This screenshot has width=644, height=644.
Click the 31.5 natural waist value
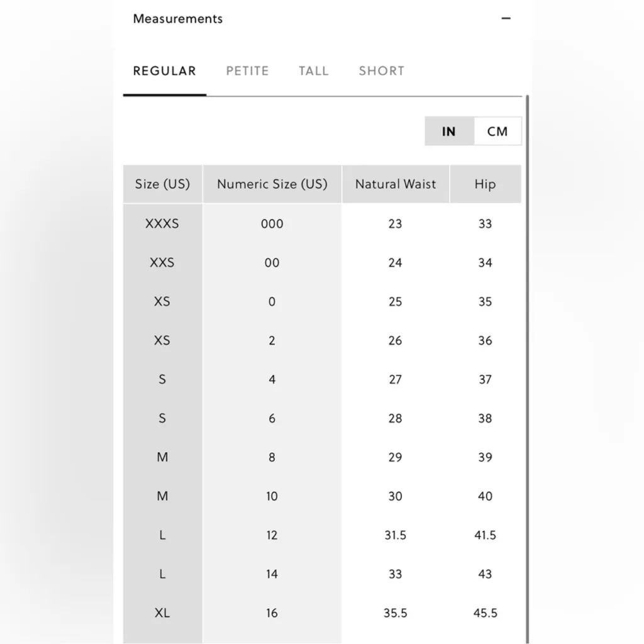click(396, 535)
